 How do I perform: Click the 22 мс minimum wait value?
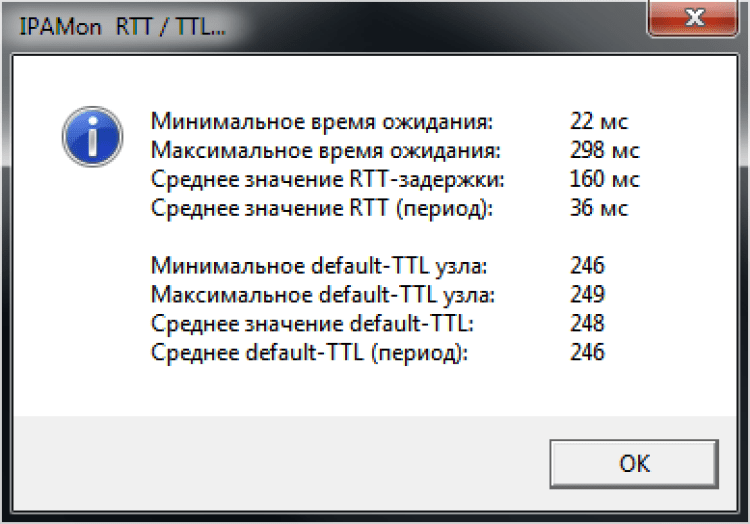(x=598, y=122)
